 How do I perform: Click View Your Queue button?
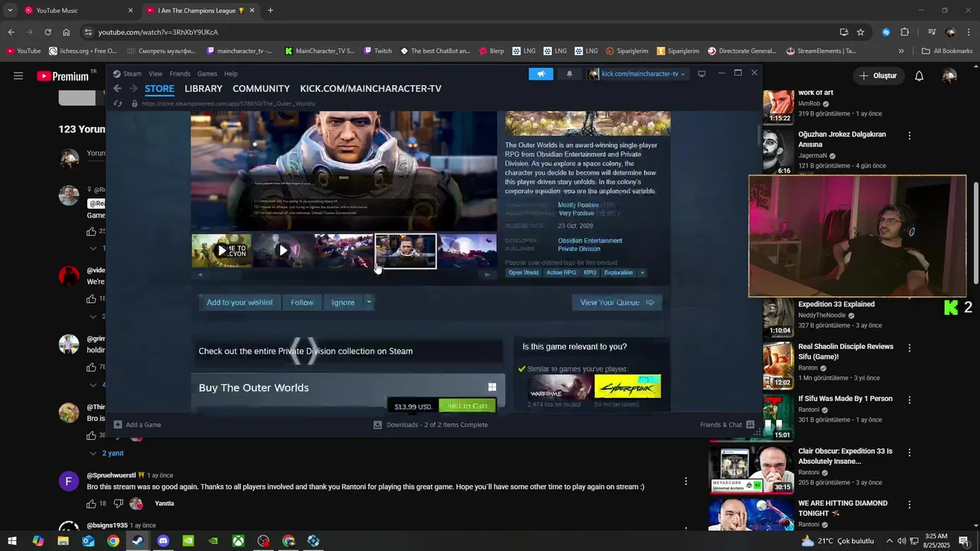617,302
